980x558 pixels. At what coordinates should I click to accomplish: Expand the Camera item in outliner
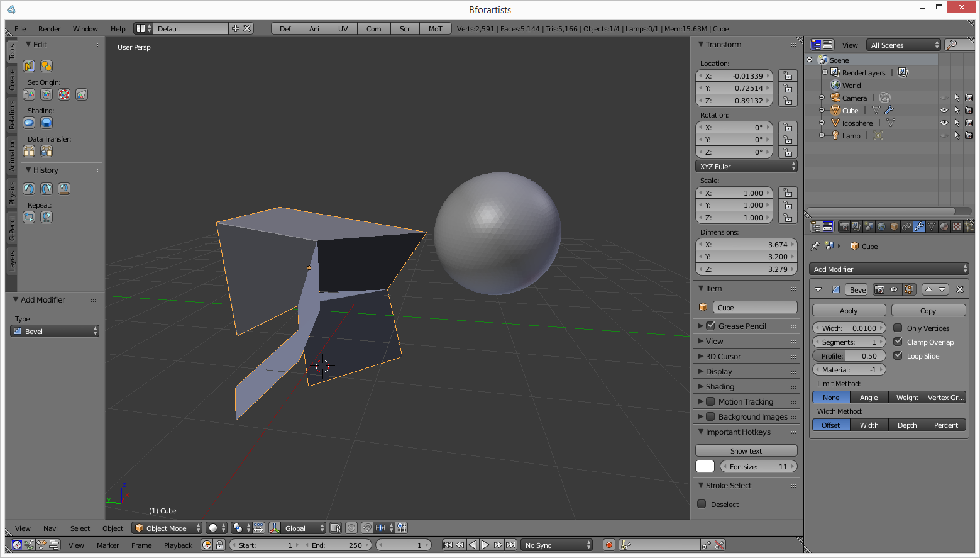(822, 98)
